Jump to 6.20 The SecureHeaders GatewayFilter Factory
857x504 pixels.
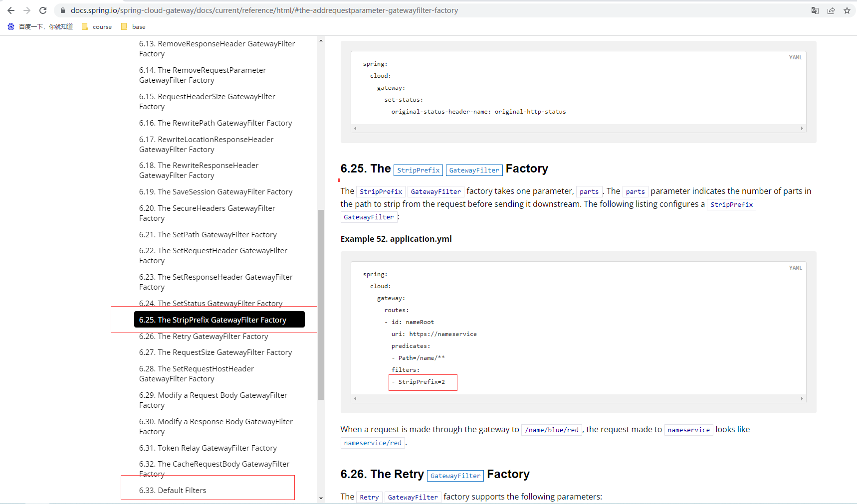point(207,213)
